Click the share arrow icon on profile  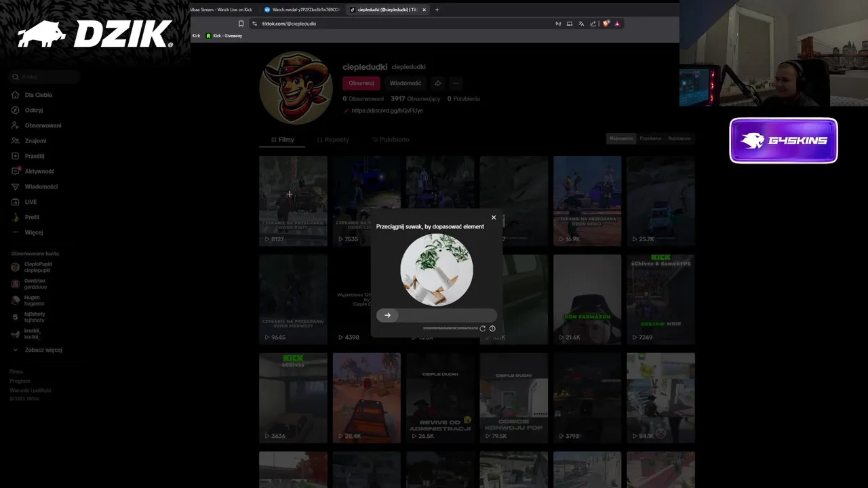pos(437,83)
